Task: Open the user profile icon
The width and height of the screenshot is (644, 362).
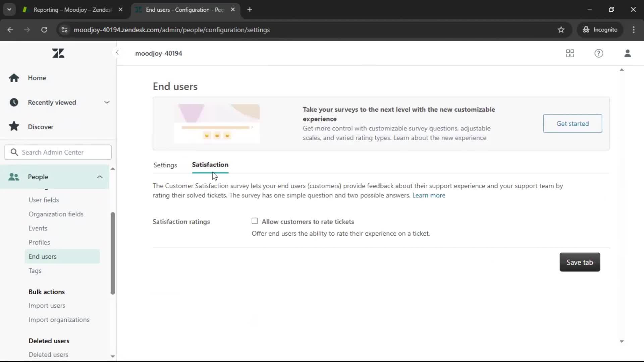Action: (x=628, y=53)
